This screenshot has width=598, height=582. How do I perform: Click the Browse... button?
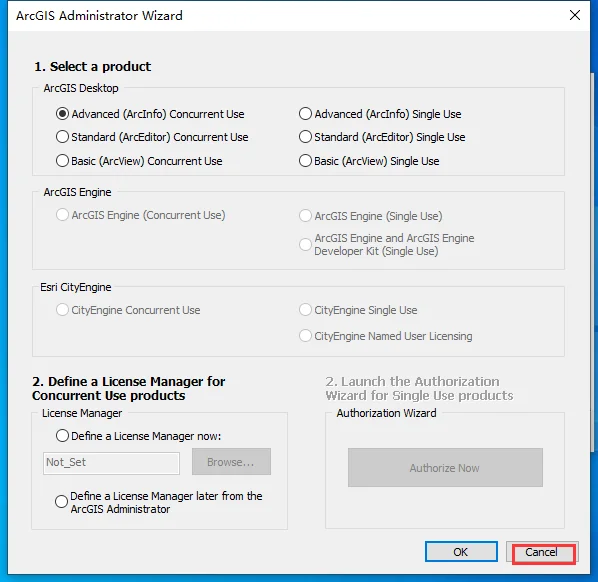click(x=231, y=462)
